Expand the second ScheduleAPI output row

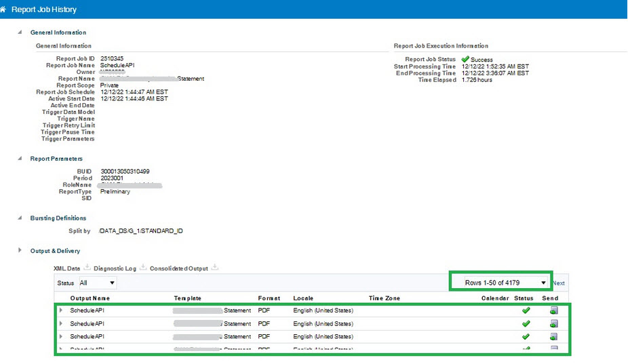[61, 323]
